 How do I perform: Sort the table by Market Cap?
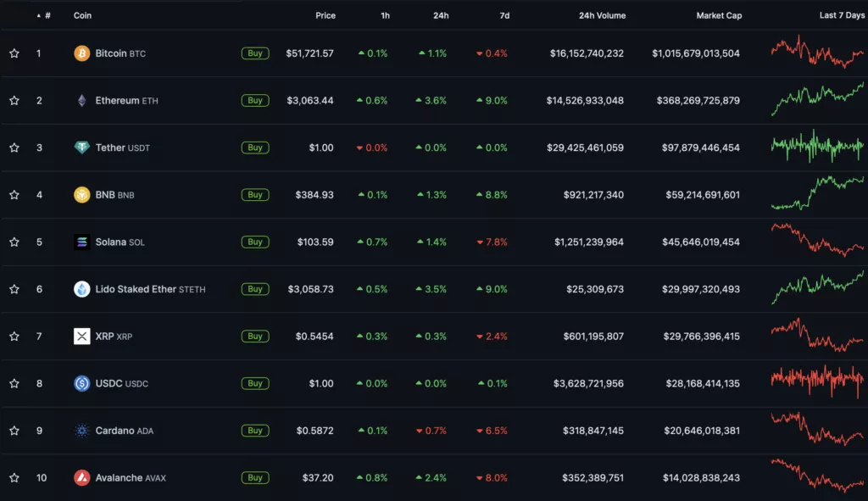pos(718,15)
